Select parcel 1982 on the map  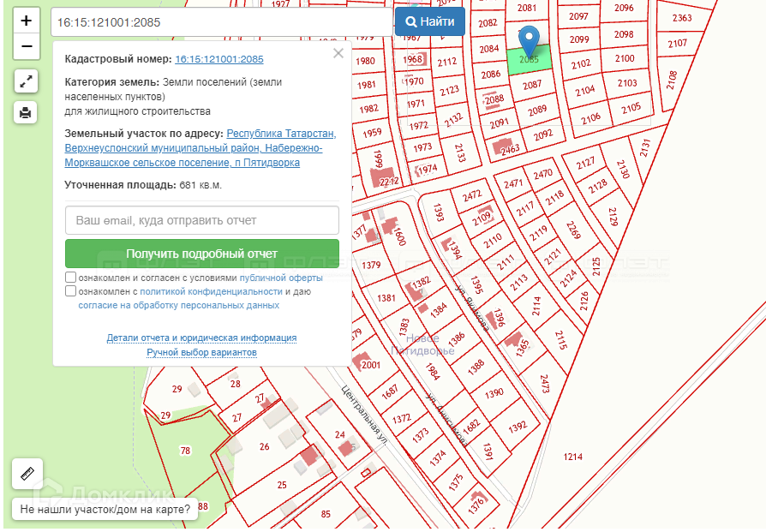click(x=368, y=109)
